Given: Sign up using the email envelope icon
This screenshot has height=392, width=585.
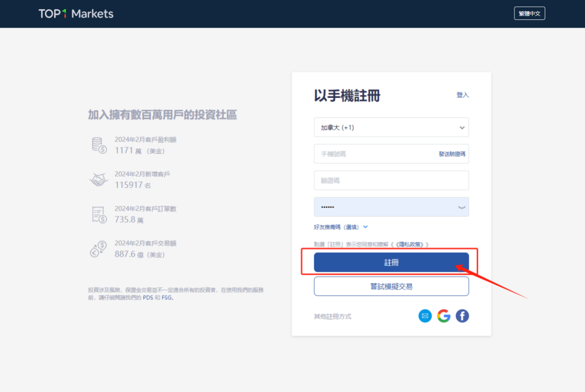Looking at the screenshot, I should pyautogui.click(x=425, y=316).
